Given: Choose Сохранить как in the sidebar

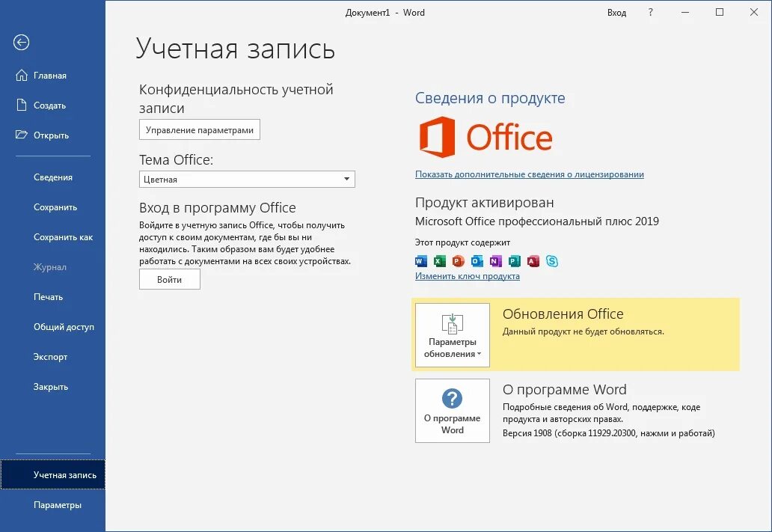Looking at the screenshot, I should pos(63,237).
